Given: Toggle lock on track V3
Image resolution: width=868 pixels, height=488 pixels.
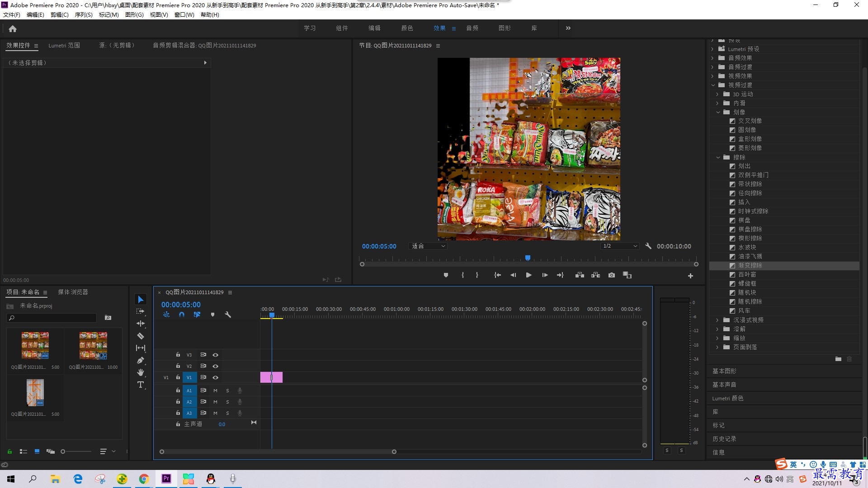Looking at the screenshot, I should click(178, 355).
